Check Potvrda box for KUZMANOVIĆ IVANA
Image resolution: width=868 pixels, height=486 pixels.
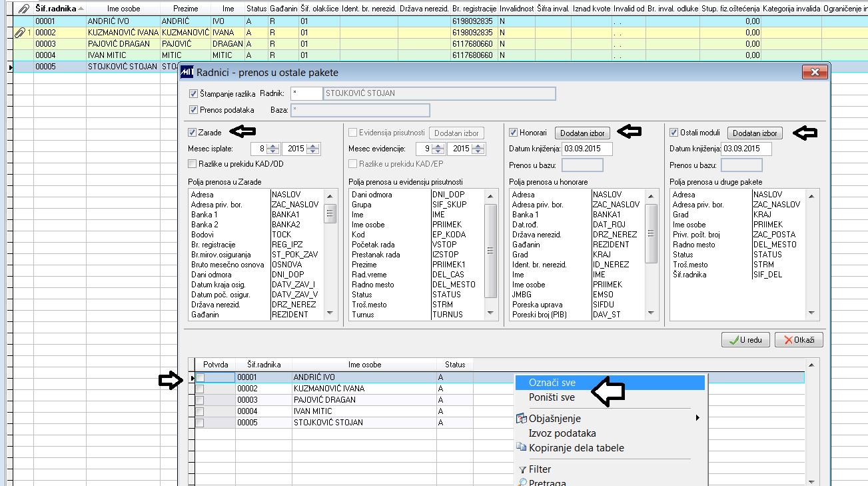click(200, 389)
